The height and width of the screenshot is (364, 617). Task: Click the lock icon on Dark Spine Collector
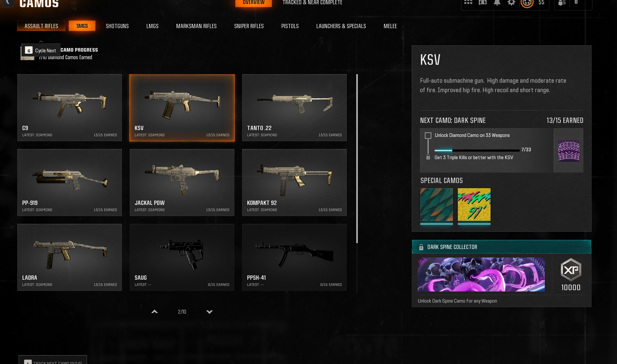click(421, 247)
